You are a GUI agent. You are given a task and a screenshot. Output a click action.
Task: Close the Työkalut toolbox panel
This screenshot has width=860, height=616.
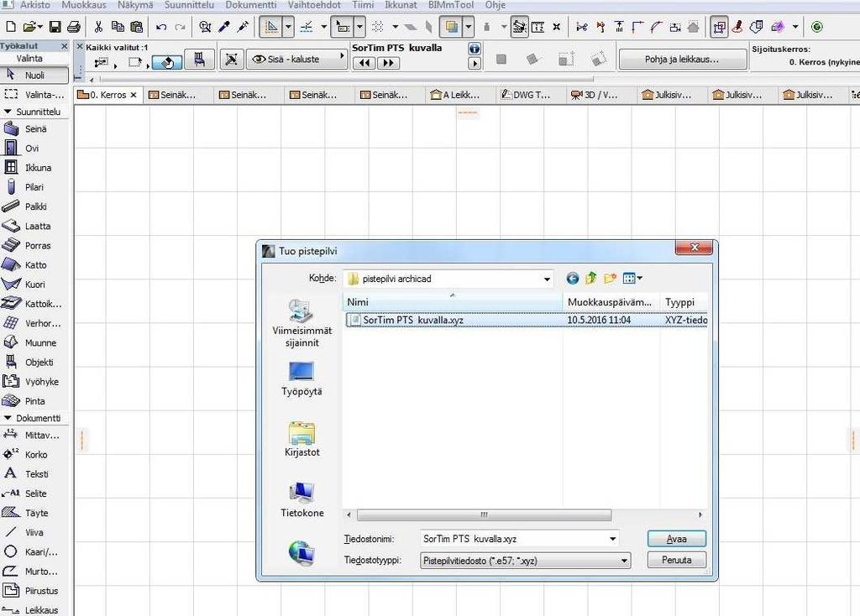[x=65, y=46]
